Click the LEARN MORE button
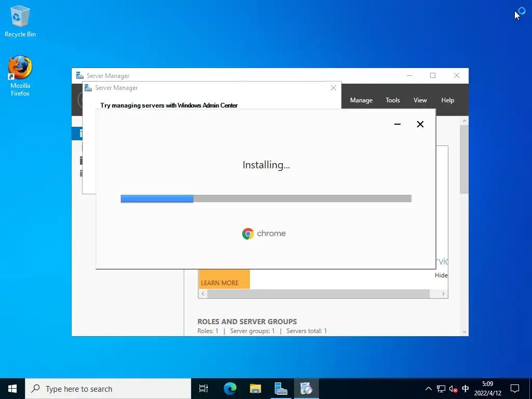This screenshot has width=532, height=399. point(224,279)
